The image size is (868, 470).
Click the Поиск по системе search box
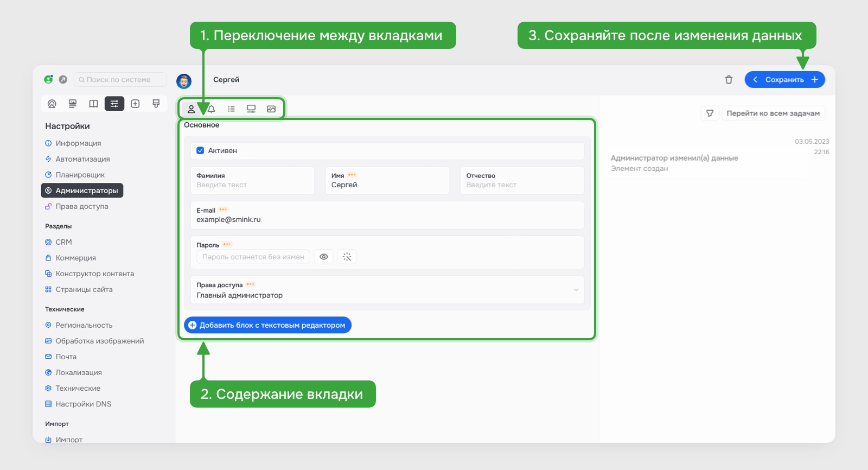pyautogui.click(x=120, y=80)
